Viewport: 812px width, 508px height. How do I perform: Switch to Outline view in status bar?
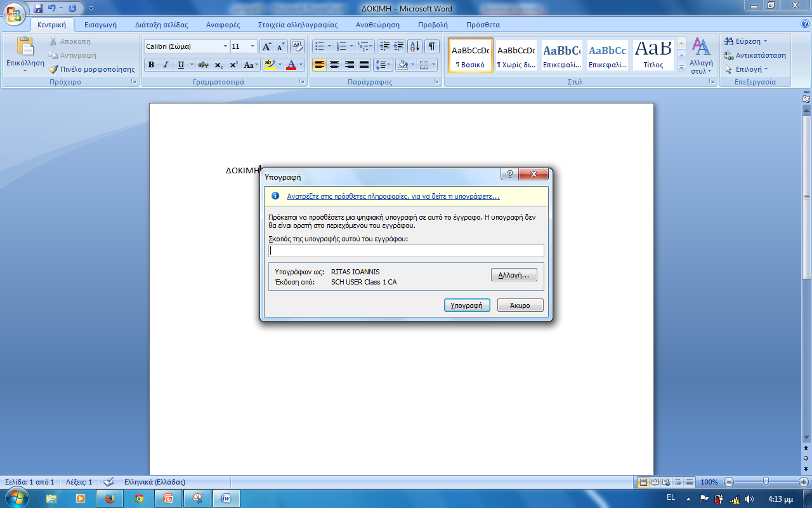coord(678,482)
